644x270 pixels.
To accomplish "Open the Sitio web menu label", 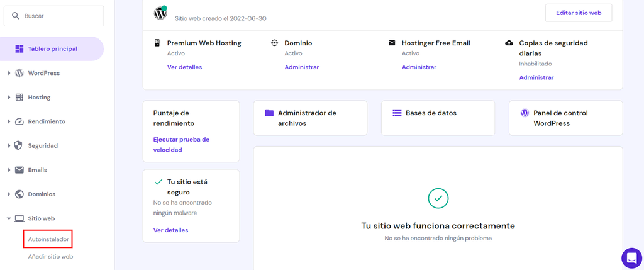I will pyautogui.click(x=41, y=218).
